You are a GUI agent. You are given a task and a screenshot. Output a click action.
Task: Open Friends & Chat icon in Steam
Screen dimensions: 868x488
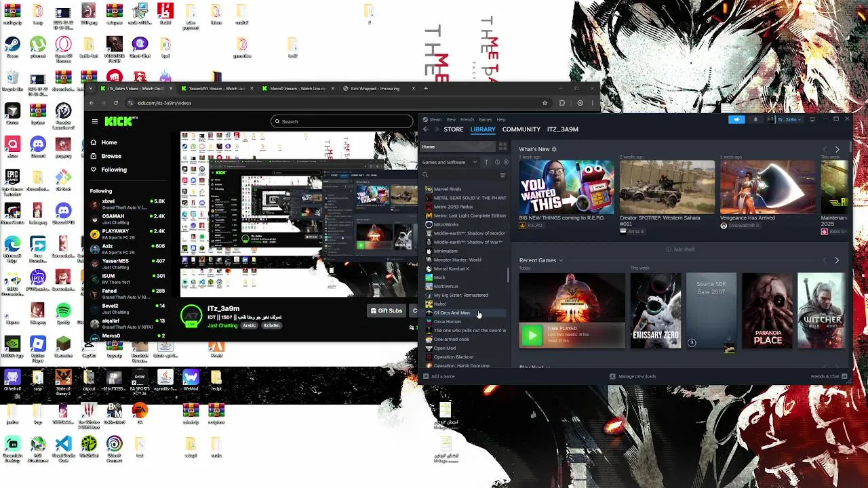click(x=844, y=376)
